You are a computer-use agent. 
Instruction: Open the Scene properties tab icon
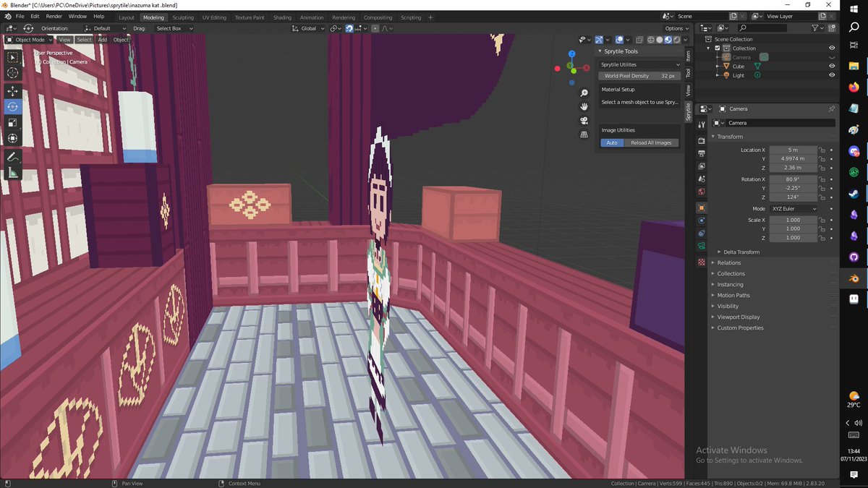pos(701,179)
